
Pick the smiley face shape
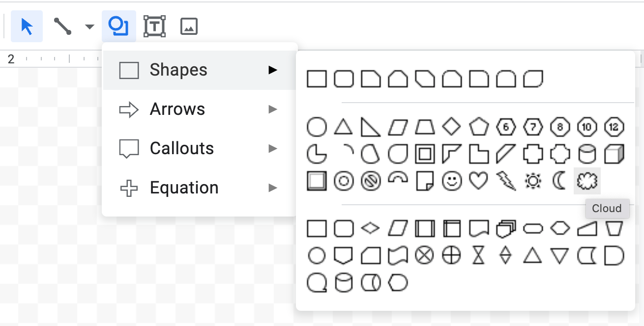[x=452, y=182]
